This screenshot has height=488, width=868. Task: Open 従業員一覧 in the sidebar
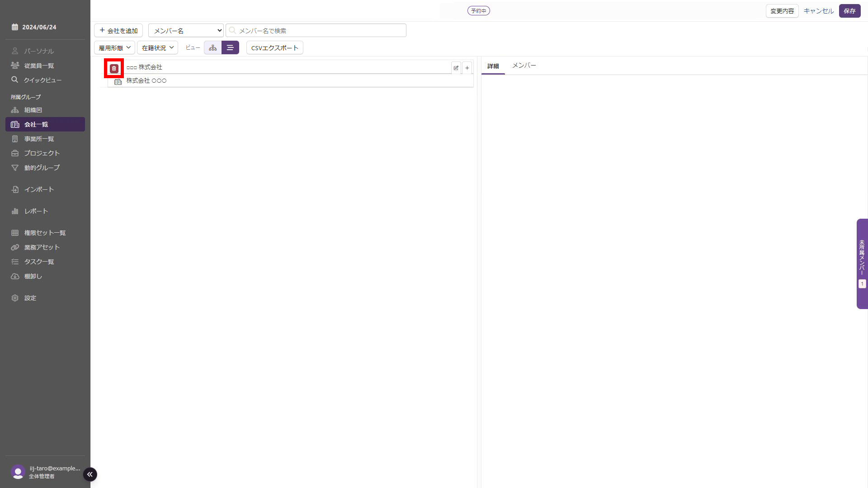pyautogui.click(x=45, y=66)
